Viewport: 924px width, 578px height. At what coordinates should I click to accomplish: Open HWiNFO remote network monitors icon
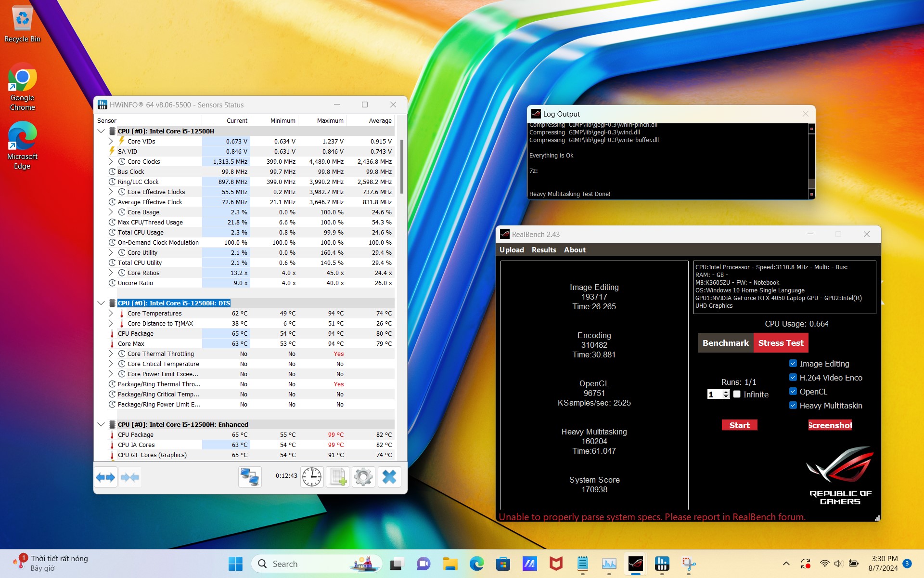(x=250, y=477)
